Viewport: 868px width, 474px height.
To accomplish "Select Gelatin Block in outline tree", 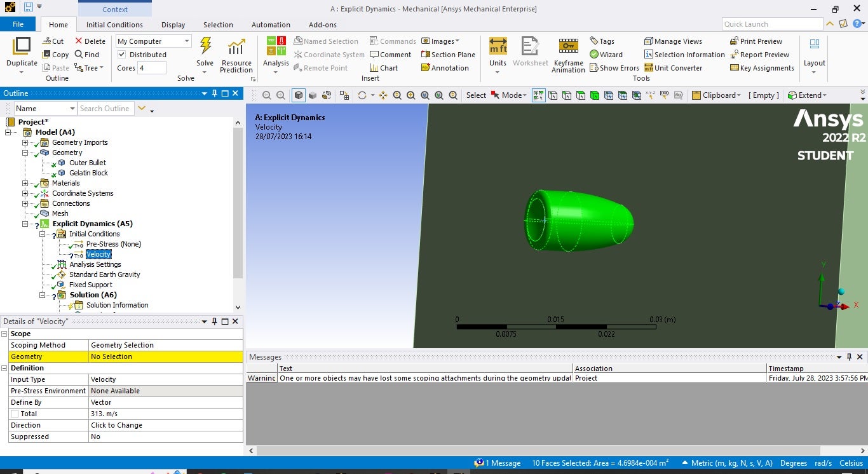I will [x=88, y=173].
